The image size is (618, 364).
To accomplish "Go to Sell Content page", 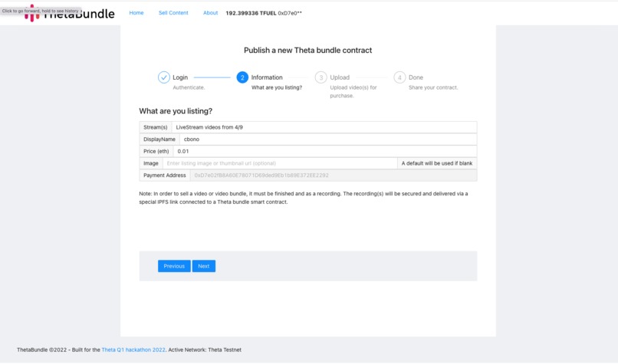I will pyautogui.click(x=173, y=13).
